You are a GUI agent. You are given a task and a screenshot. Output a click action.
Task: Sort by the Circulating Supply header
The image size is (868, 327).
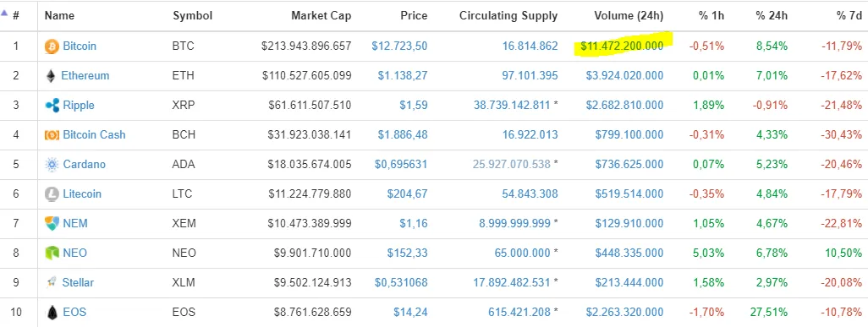click(x=508, y=16)
